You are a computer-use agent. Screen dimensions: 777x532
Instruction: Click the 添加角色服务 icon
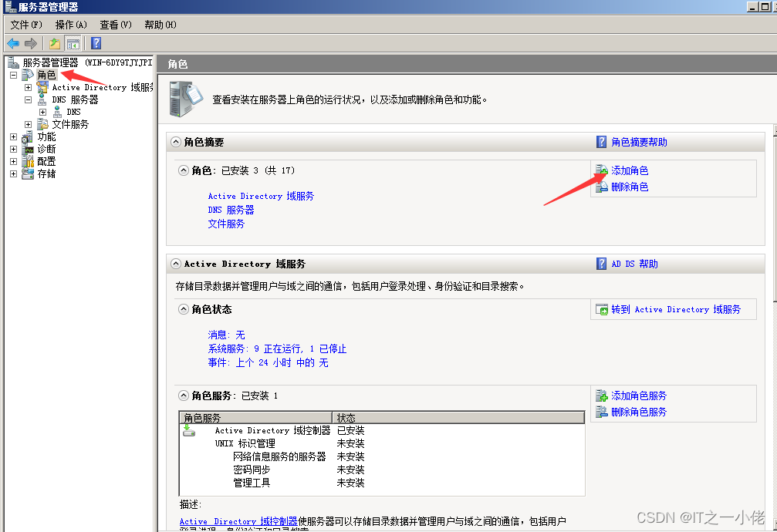click(x=602, y=396)
